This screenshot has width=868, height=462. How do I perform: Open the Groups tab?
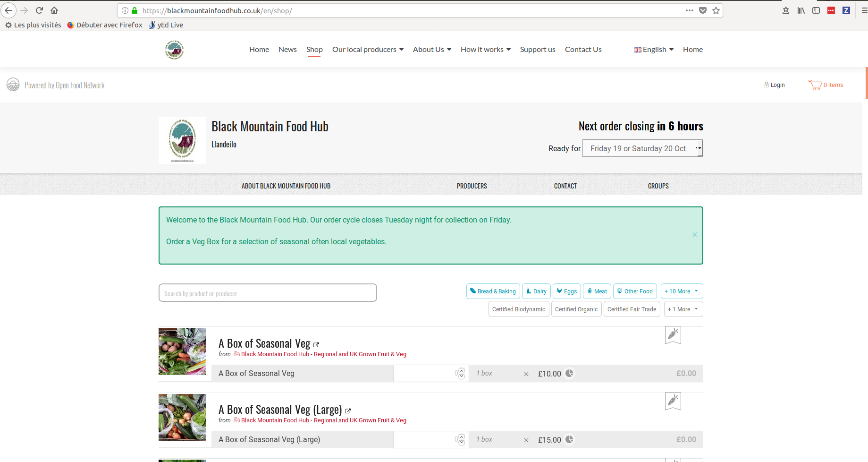(x=658, y=186)
